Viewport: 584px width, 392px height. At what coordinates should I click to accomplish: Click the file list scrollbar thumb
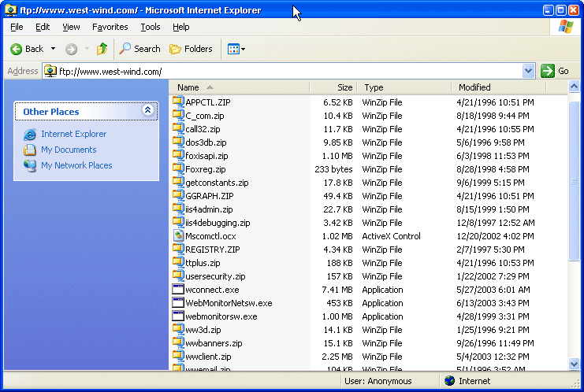pyautogui.click(x=574, y=181)
